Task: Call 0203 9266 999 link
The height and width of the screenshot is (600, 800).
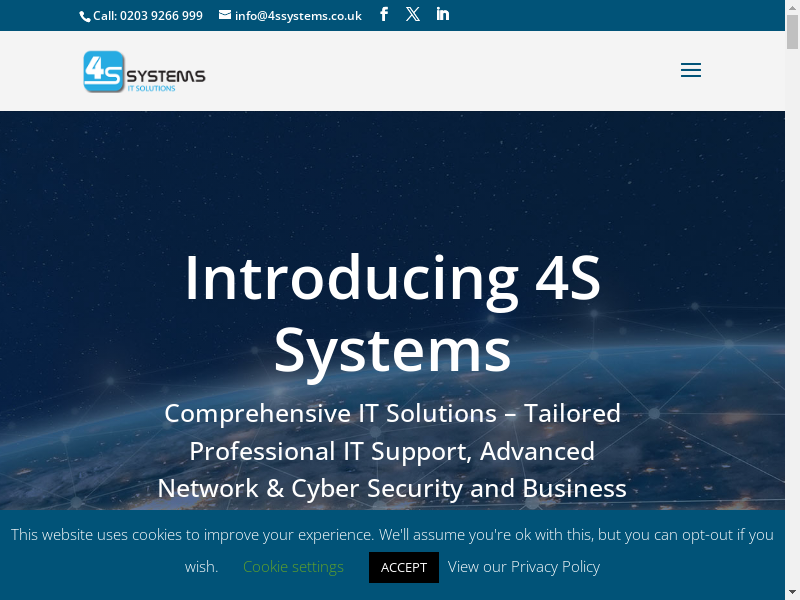Action: [147, 16]
